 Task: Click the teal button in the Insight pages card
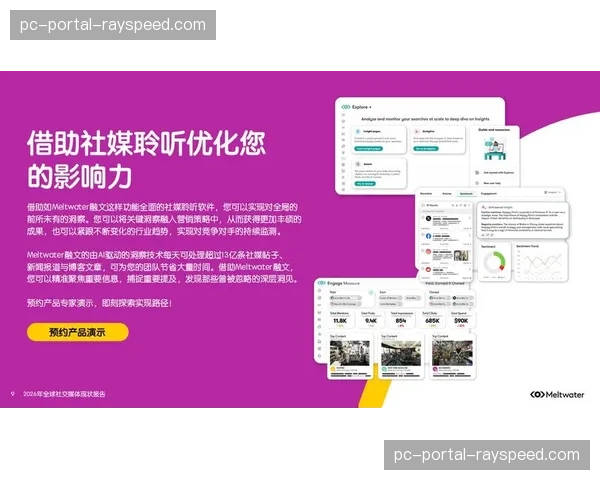[368, 149]
